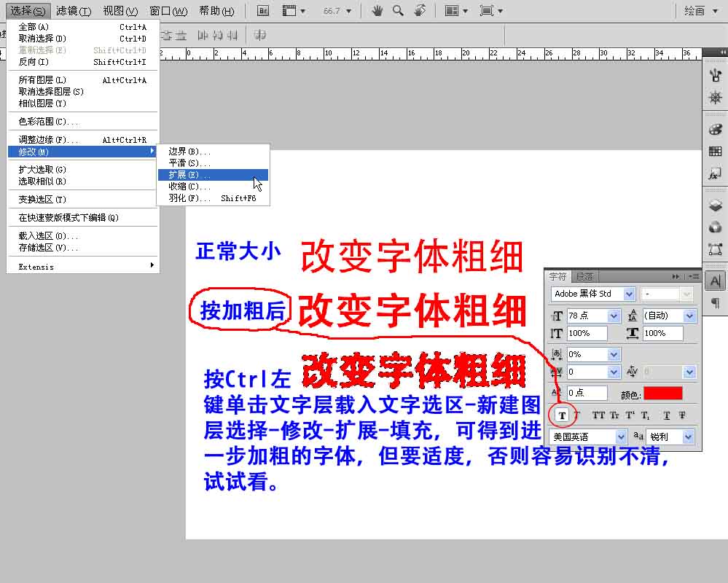The image size is (728, 583).
Task: Toggle All Caps (TT) text style
Action: click(598, 415)
